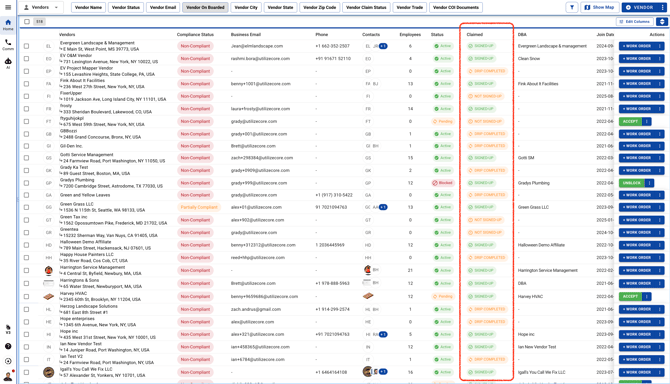
Task: Filter by Vendor City
Action: tap(246, 7)
